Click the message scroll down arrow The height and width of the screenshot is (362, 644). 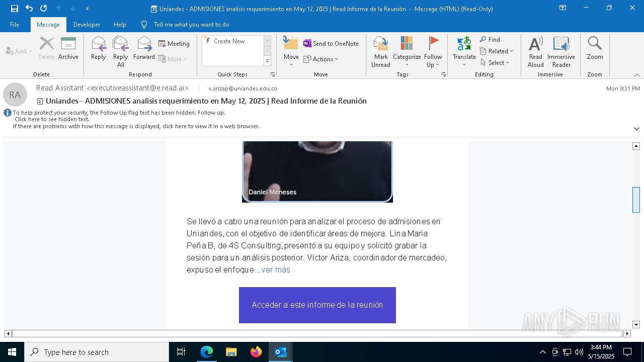[x=636, y=325]
